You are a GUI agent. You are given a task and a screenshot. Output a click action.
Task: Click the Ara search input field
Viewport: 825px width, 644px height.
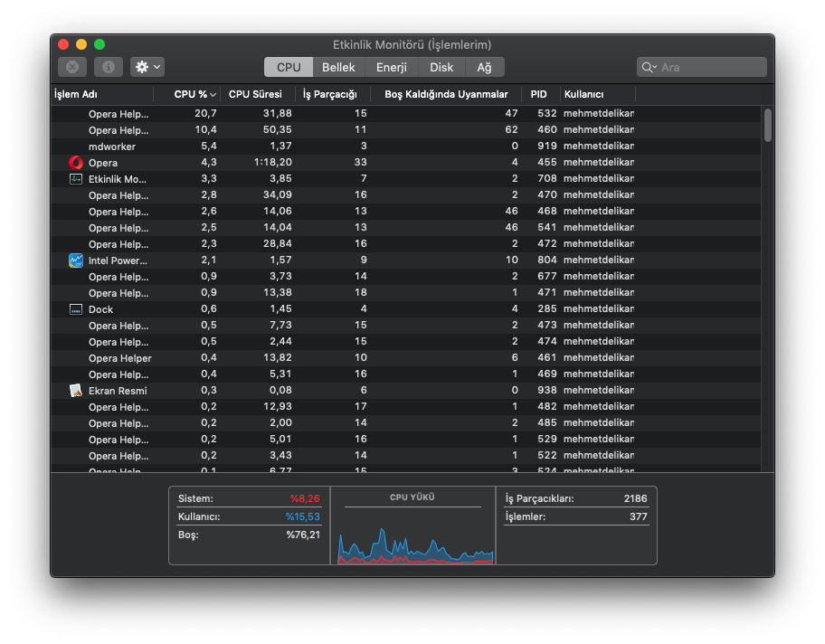point(710,68)
